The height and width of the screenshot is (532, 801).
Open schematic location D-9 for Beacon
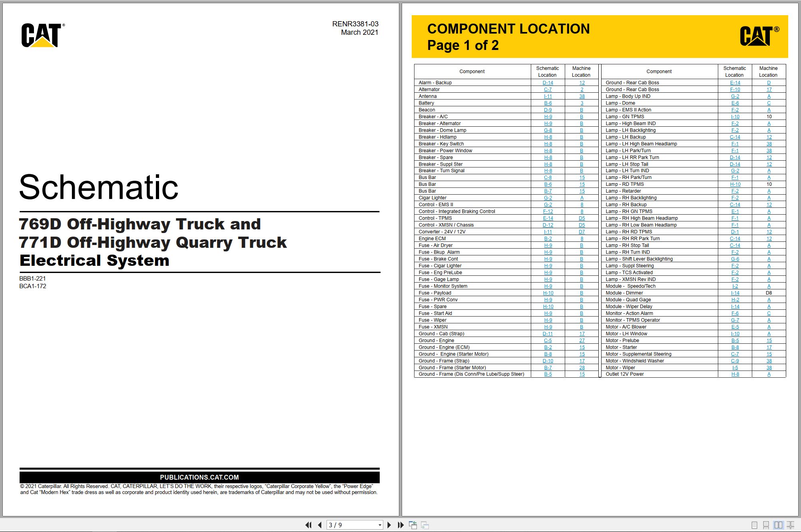click(548, 110)
